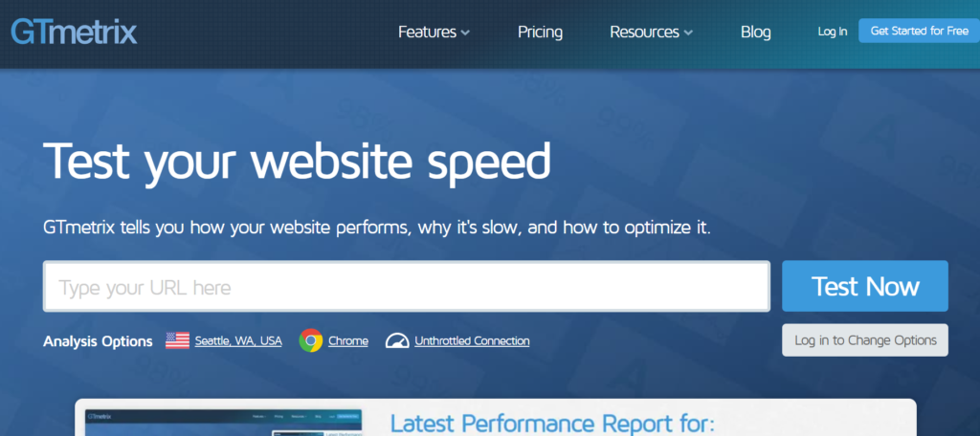Viewport: 980px width, 436px height.
Task: Select the Seattle, WA, USA location link
Action: 238,340
